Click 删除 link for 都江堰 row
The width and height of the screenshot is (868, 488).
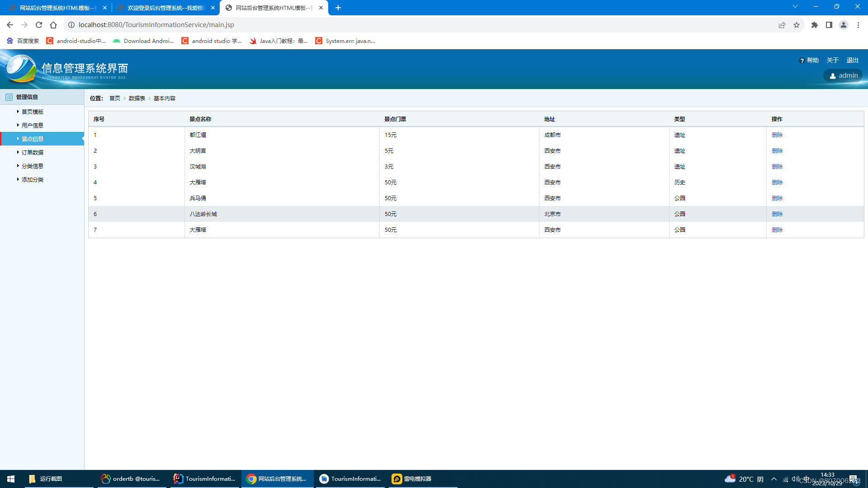tap(777, 135)
